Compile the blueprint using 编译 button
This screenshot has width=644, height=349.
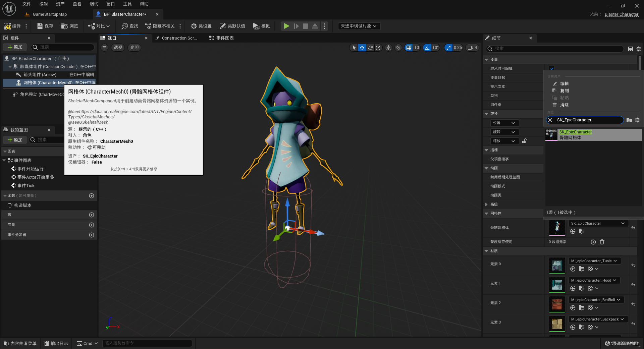13,26
